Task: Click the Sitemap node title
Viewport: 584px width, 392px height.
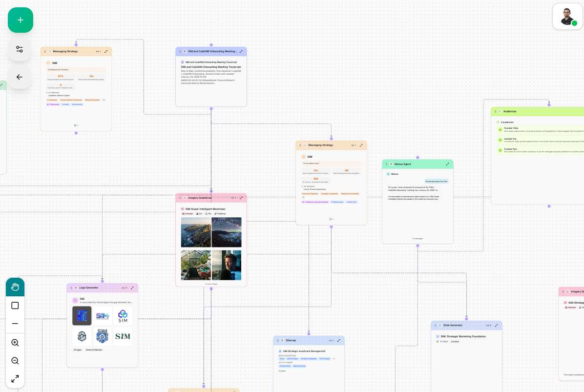Action: (x=291, y=340)
